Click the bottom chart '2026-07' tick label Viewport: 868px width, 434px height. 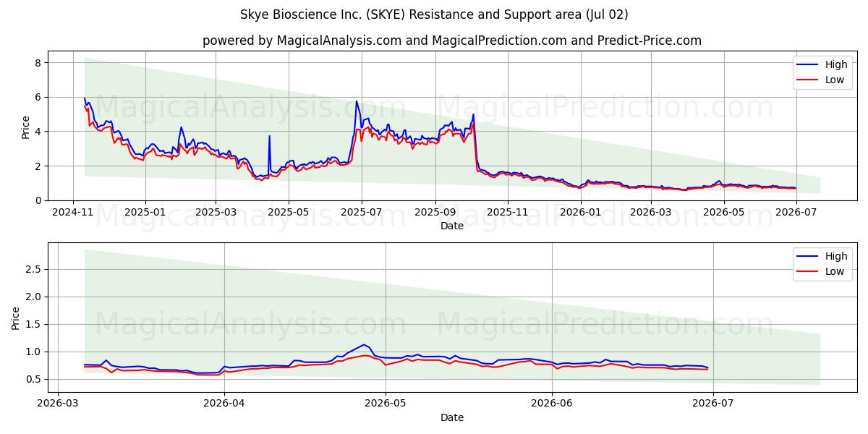click(714, 404)
